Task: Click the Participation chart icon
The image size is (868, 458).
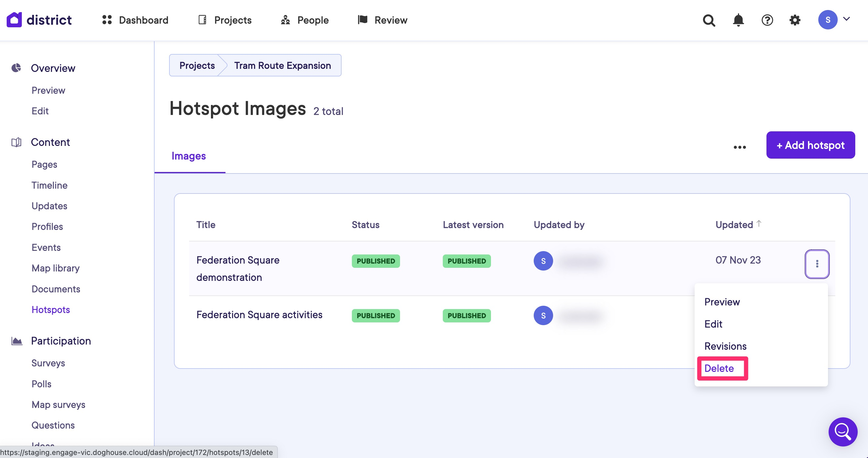Action: [17, 341]
